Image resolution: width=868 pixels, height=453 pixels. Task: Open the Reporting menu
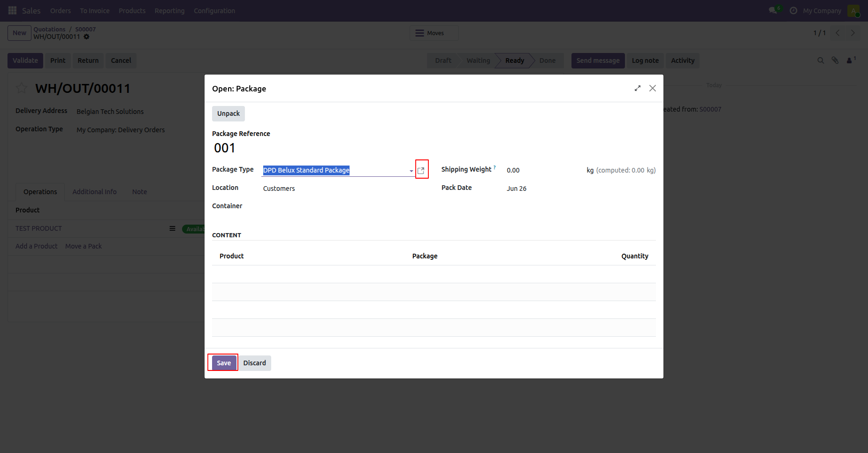coord(170,11)
